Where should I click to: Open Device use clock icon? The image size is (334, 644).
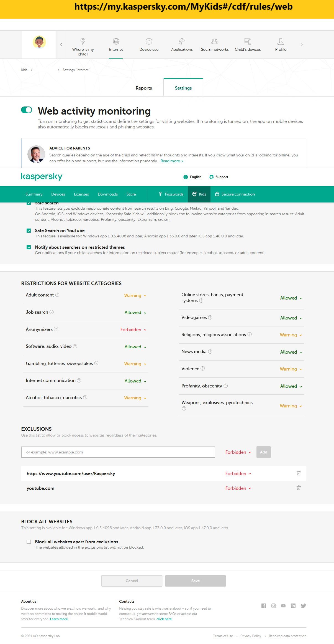click(149, 41)
